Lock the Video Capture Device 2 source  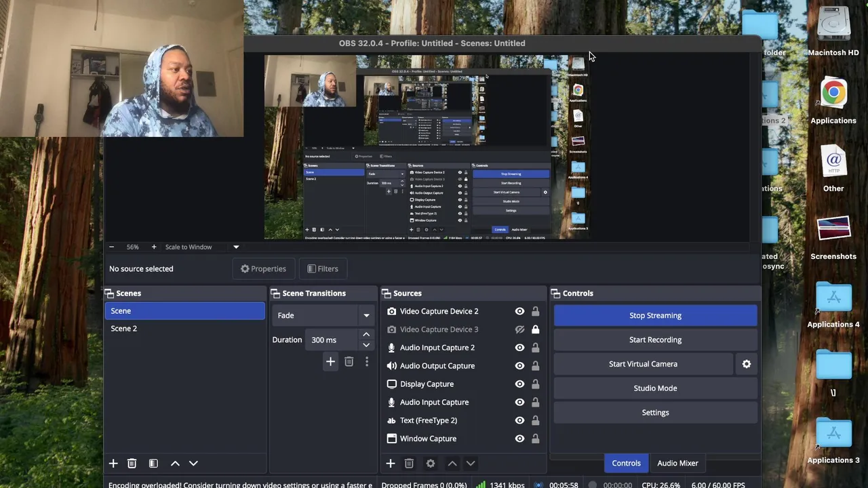coord(535,311)
